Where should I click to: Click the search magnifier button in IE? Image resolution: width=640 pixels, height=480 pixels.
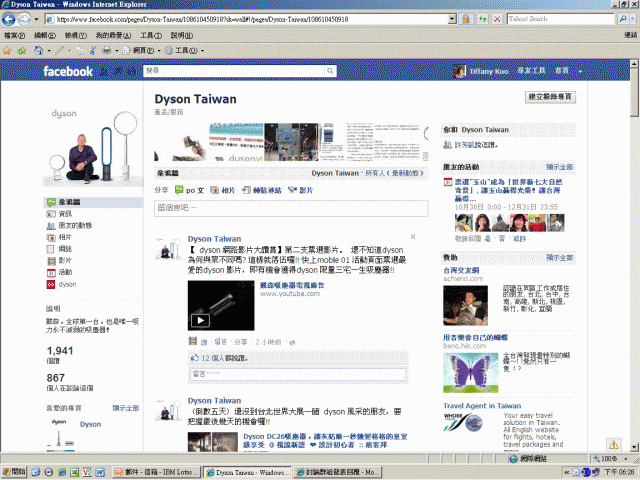click(623, 19)
